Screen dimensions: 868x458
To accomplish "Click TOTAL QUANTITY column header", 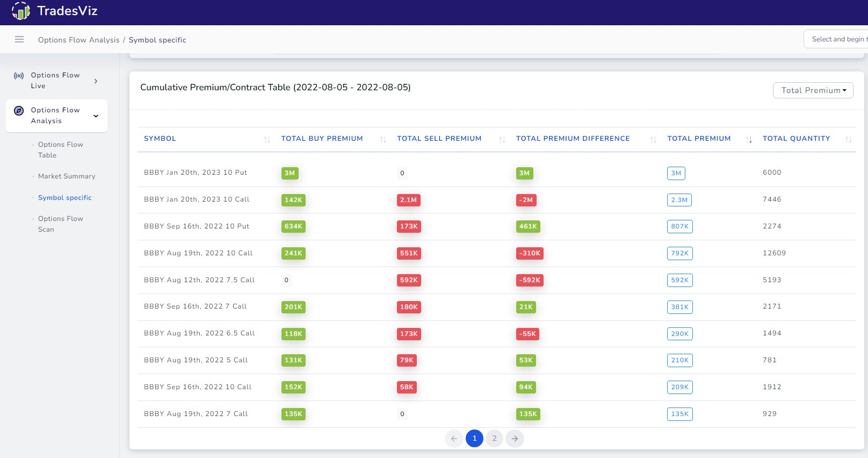I will [x=797, y=139].
